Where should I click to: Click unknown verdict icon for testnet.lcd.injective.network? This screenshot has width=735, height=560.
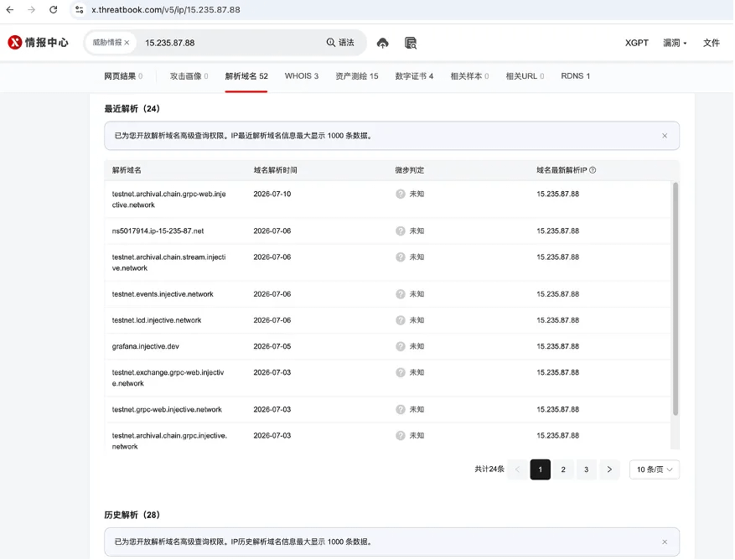(401, 321)
